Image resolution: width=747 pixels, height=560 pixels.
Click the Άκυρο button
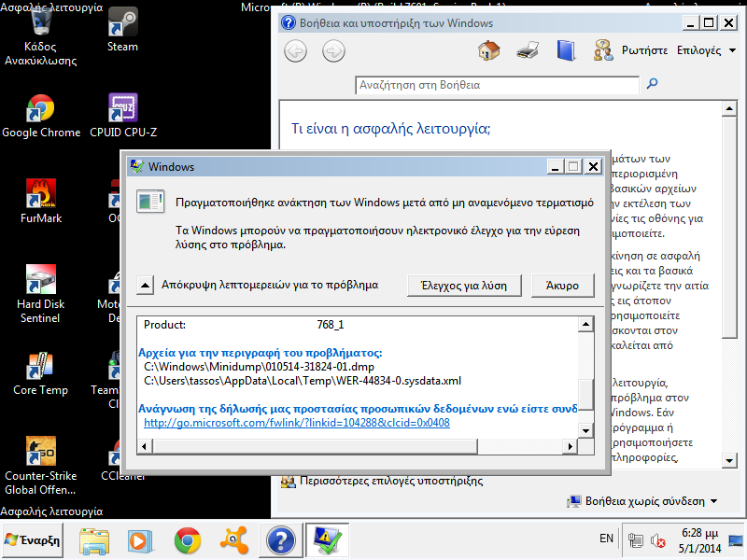click(x=563, y=286)
